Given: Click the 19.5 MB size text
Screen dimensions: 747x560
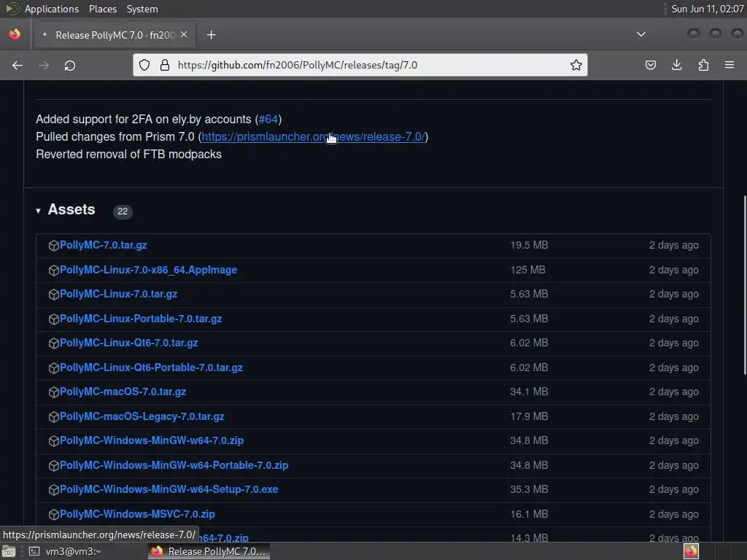Looking at the screenshot, I should (530, 245).
